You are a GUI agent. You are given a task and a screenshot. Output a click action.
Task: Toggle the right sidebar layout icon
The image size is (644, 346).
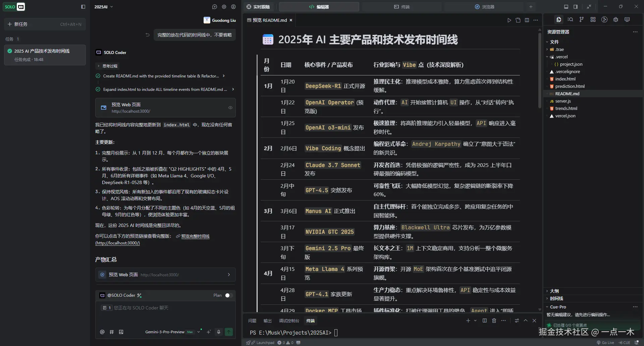(576, 7)
